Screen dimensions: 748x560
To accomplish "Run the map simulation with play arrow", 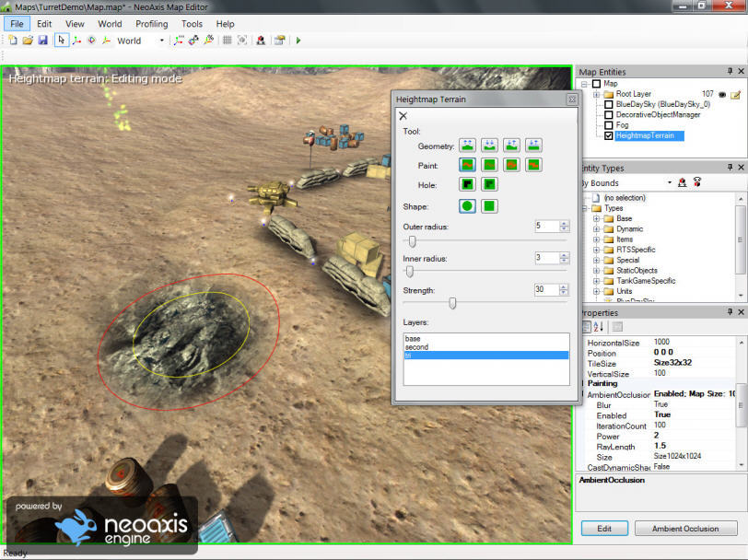I will [298, 41].
